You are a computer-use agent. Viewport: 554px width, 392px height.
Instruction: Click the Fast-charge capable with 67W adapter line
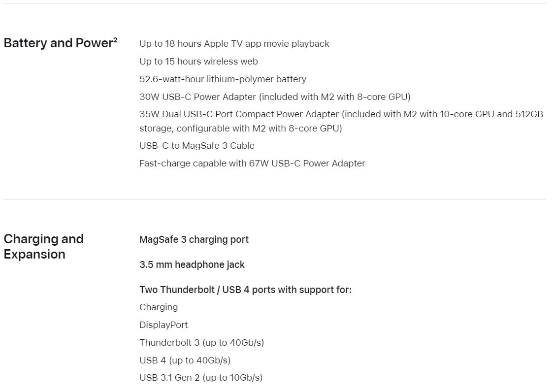252,163
